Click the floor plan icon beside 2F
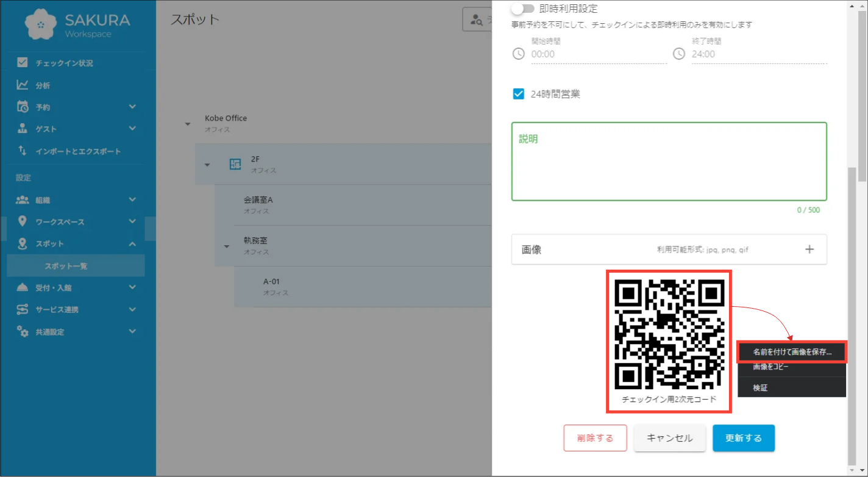 [x=235, y=164]
